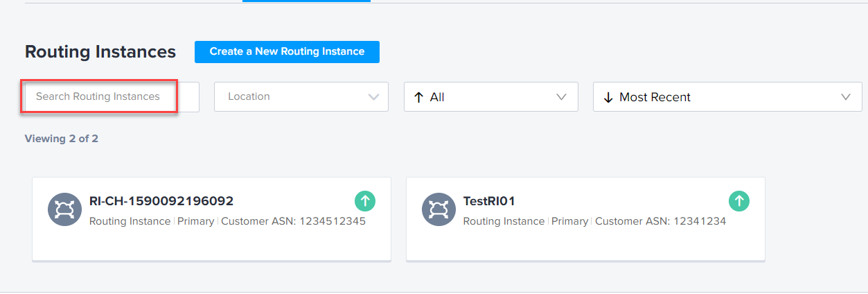Click the Routing Instances heading
Image resolution: width=868 pixels, height=294 pixels.
[x=100, y=52]
